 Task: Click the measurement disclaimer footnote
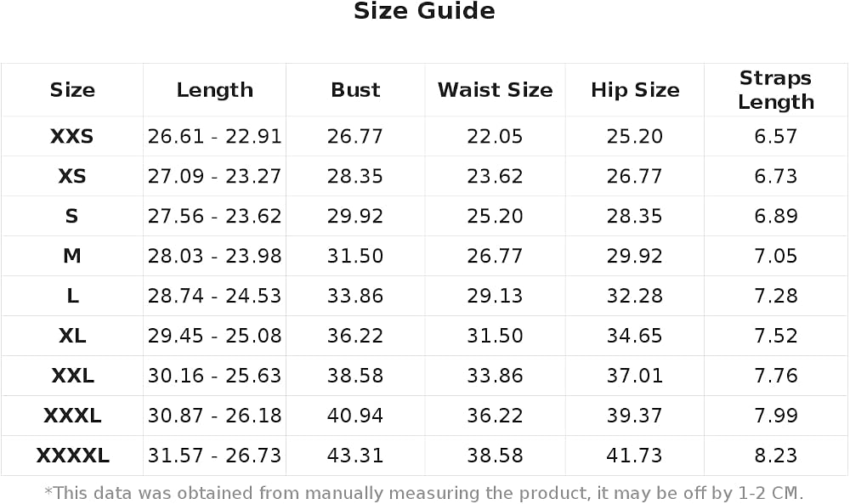pyautogui.click(x=424, y=493)
